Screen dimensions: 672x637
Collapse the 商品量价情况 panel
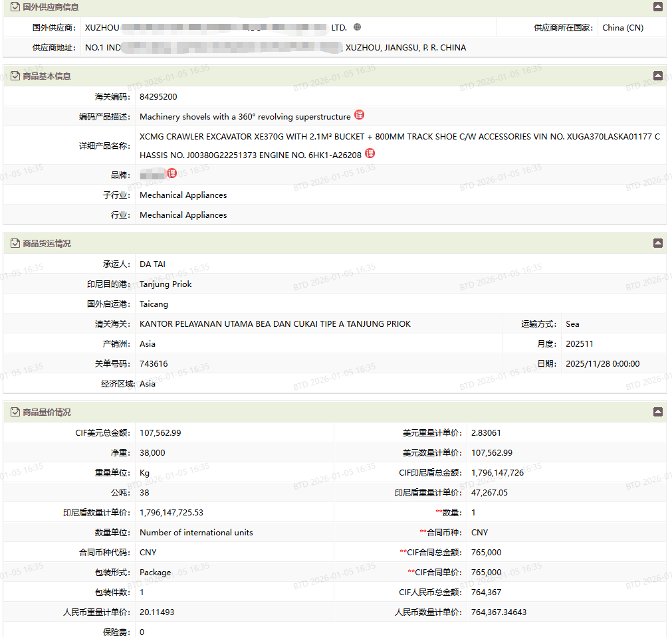tap(657, 412)
